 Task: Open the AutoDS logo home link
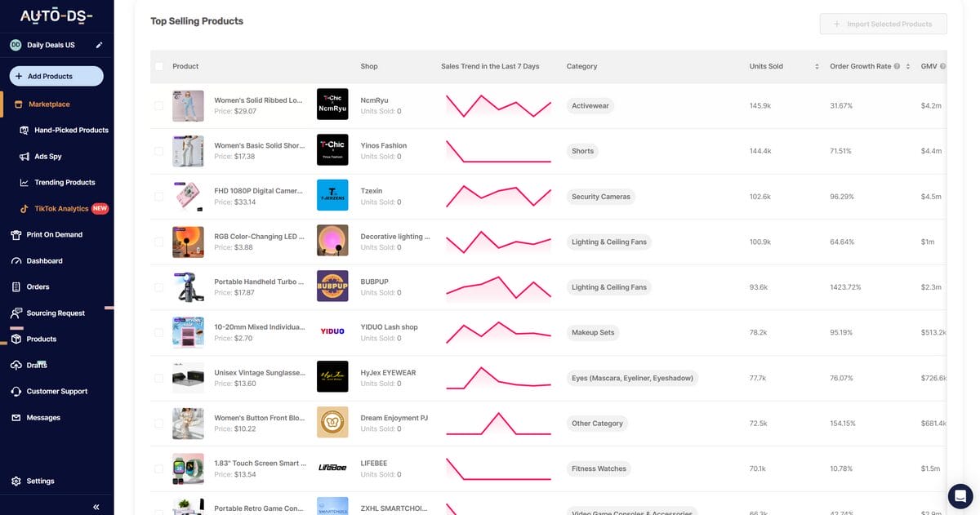pyautogui.click(x=56, y=16)
